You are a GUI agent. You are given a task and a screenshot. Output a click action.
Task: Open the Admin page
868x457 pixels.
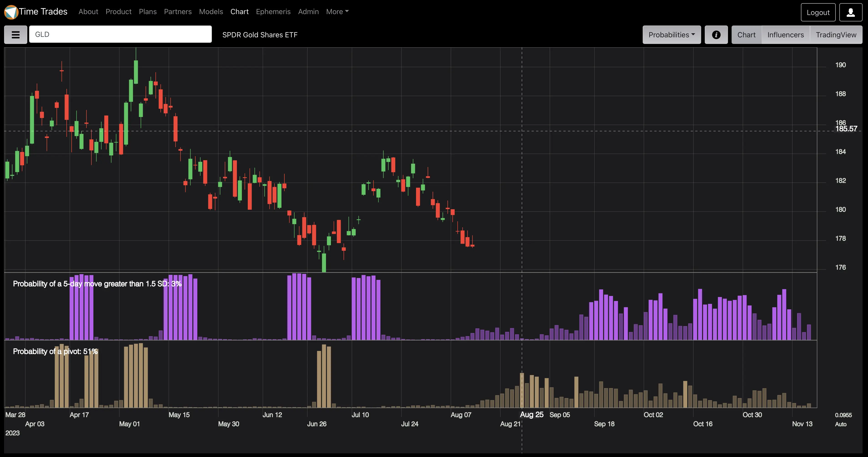tap(308, 11)
